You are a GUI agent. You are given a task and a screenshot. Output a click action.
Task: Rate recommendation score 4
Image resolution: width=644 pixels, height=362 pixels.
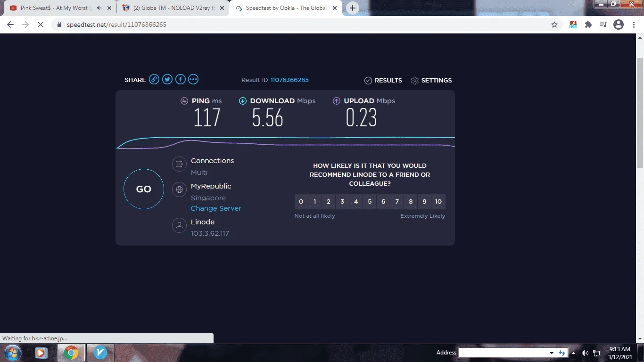pos(356,202)
